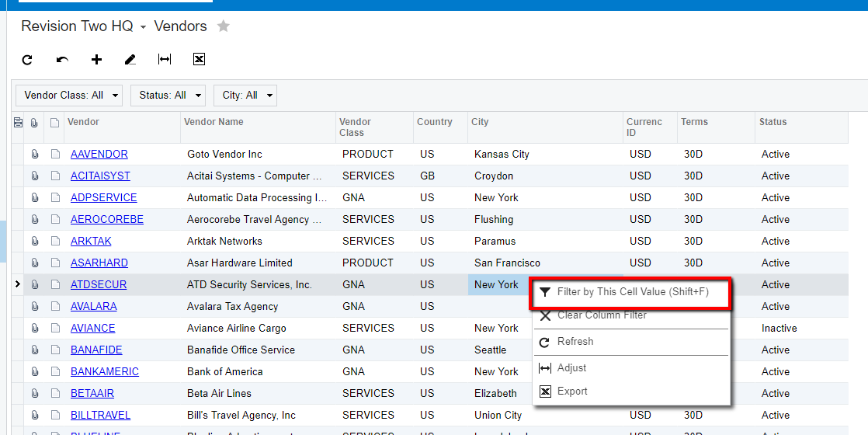Open attachments paperclip for BANAFIDE row
The image size is (868, 435).
tap(34, 350)
